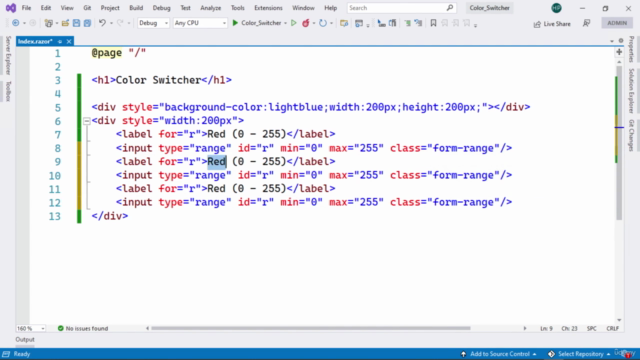Switch to the Index.razor tab

35,41
